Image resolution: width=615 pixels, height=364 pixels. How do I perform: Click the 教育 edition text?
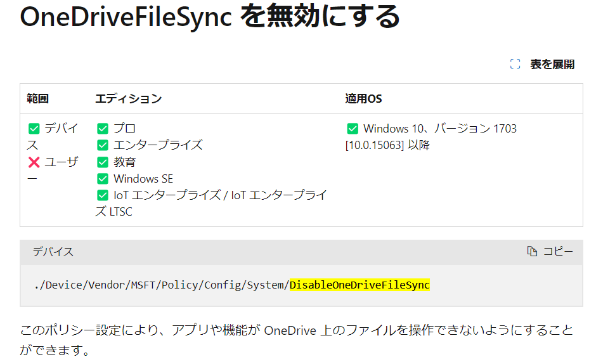click(x=125, y=162)
